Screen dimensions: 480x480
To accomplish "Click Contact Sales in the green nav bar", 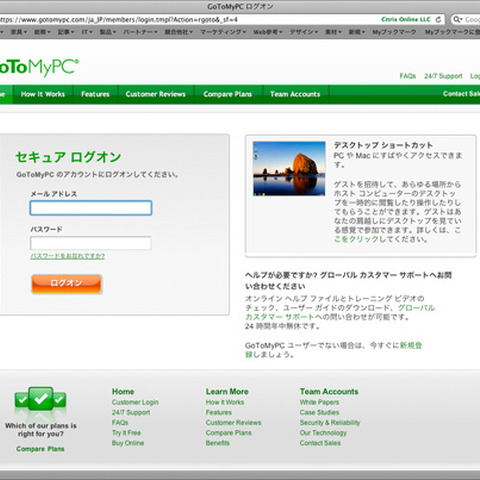I will pyautogui.click(x=461, y=94).
